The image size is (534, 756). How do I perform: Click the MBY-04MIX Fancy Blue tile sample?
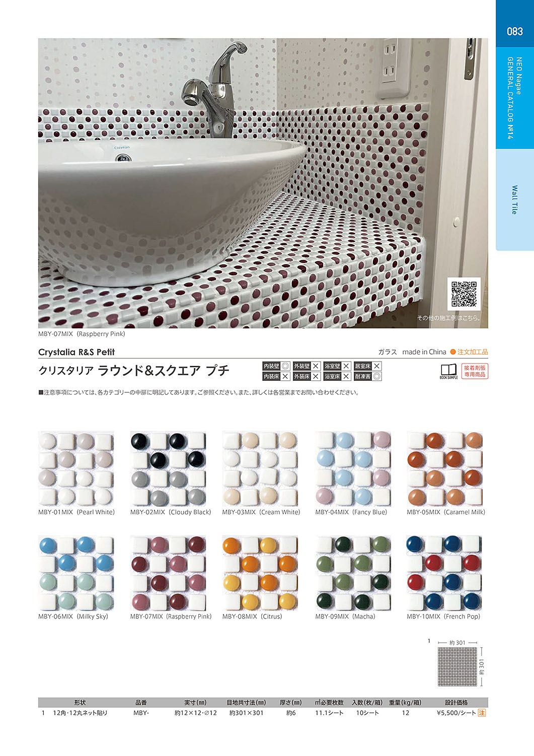click(353, 468)
